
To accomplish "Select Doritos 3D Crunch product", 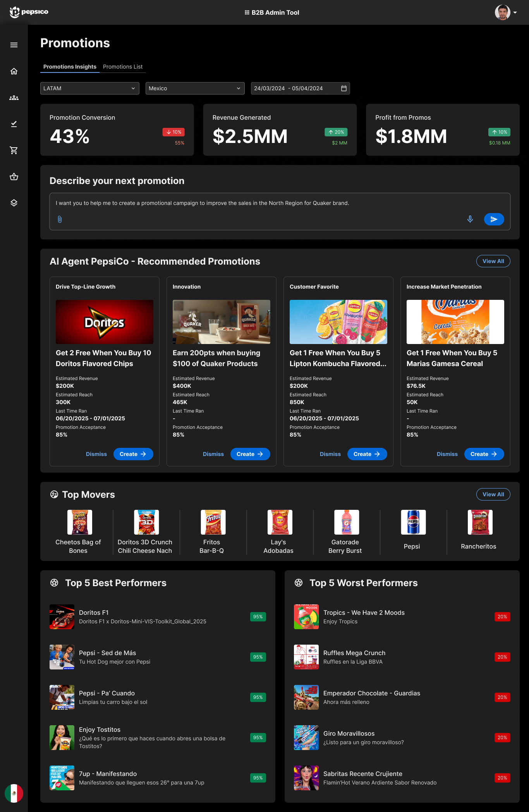I will (145, 532).
